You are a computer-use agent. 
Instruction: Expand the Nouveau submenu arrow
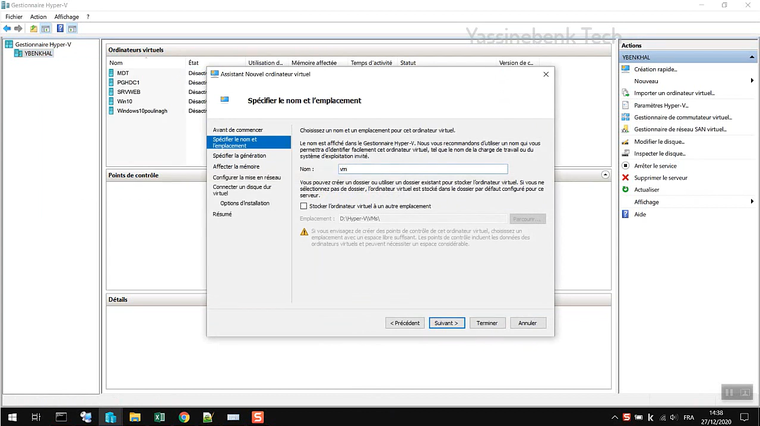point(752,81)
